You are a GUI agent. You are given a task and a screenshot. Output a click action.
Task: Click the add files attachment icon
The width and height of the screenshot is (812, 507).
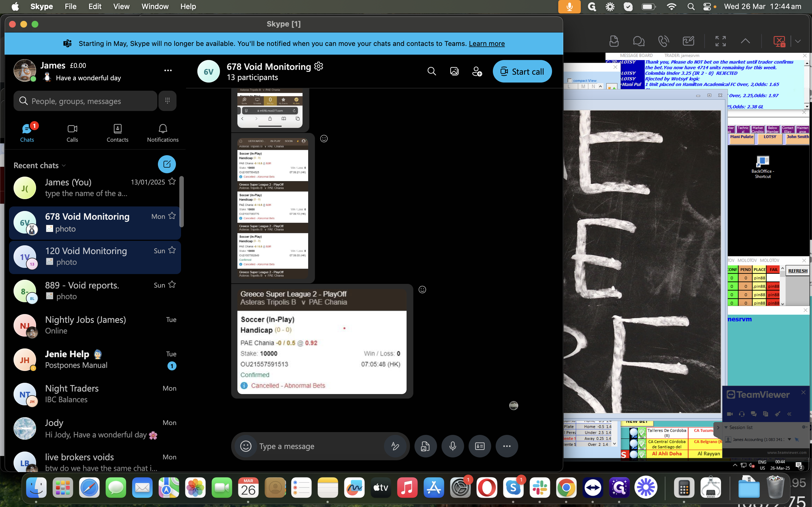pyautogui.click(x=425, y=446)
